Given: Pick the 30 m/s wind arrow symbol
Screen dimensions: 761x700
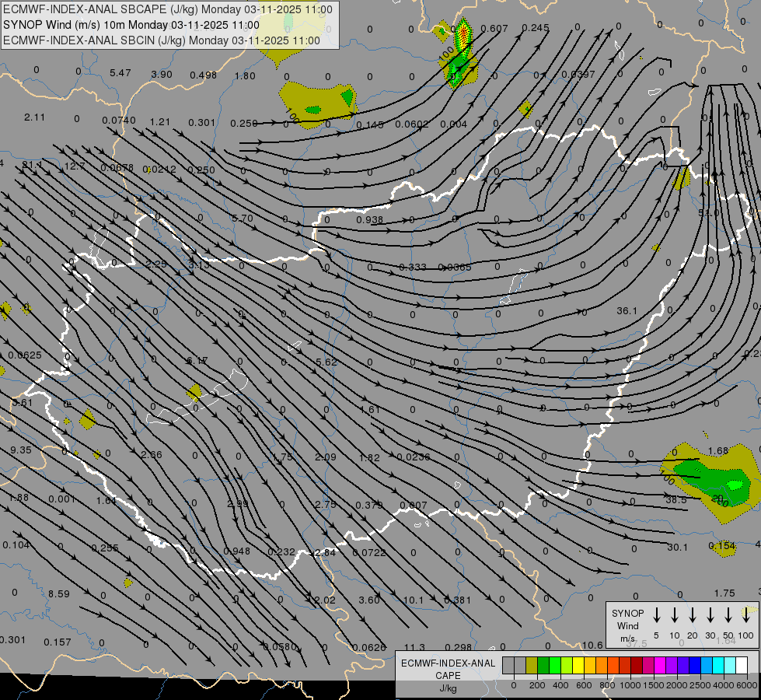Looking at the screenshot, I should pyautogui.click(x=710, y=614).
